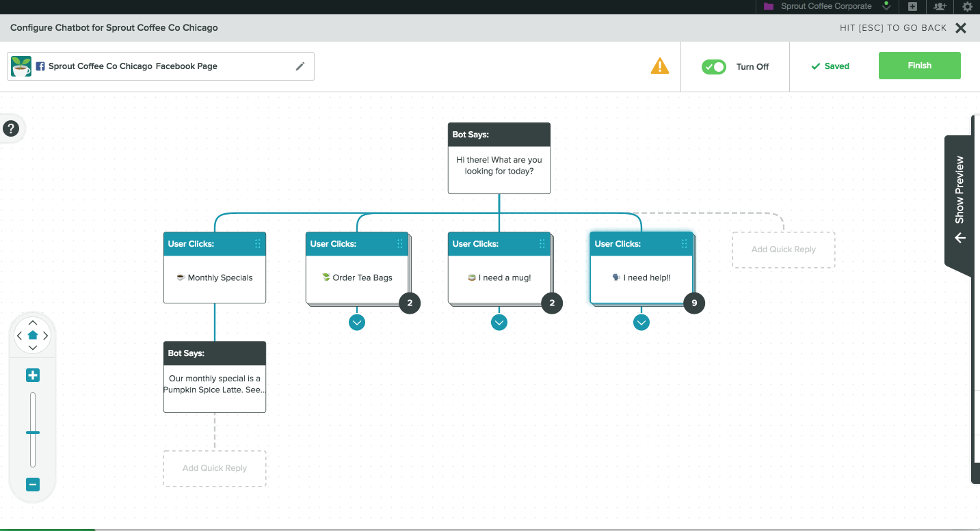Close the chatbot configuration with X

pos(961,28)
